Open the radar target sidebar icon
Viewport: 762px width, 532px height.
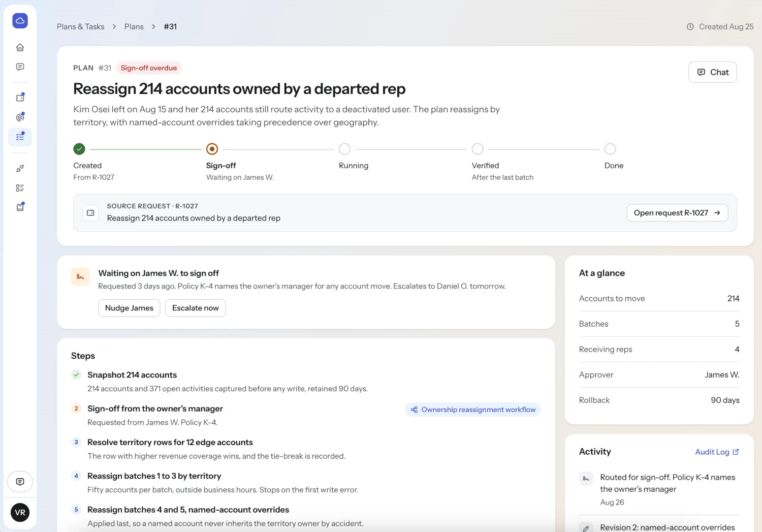click(20, 117)
